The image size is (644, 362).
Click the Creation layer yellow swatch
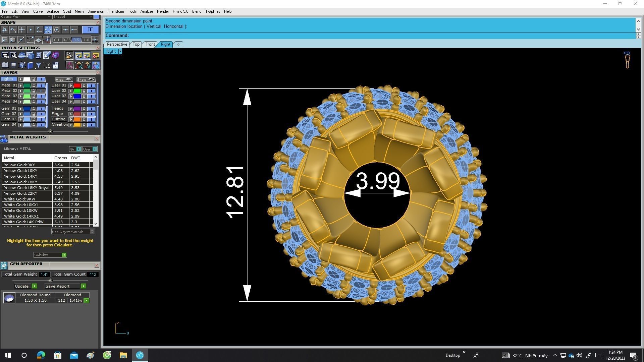[77, 125]
